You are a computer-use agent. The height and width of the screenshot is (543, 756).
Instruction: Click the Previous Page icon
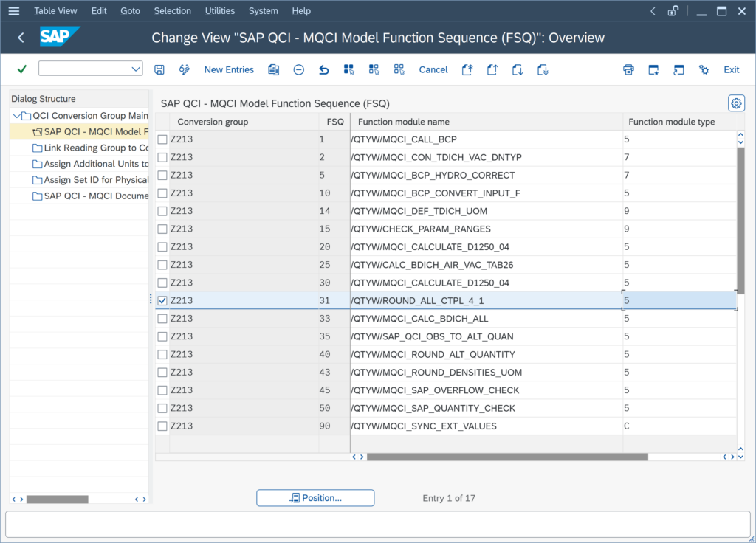(x=492, y=69)
